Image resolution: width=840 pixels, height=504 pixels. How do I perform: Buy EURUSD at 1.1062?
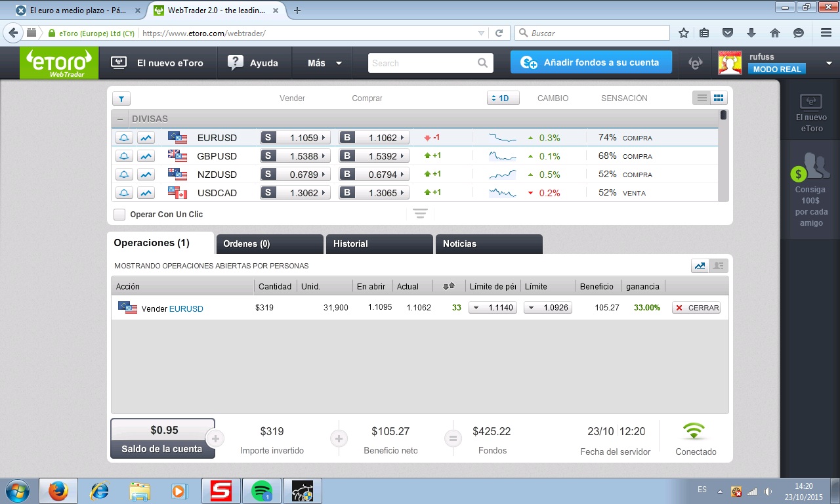coord(373,138)
